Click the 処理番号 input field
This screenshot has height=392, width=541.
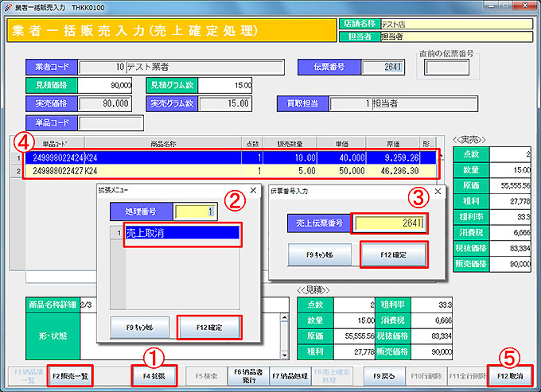coord(195,212)
